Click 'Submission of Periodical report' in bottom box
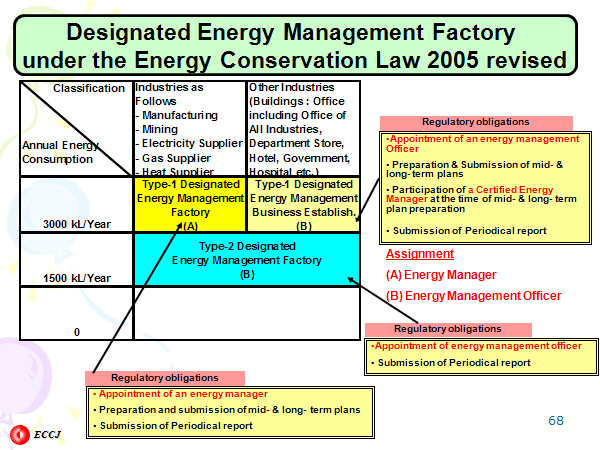Image resolution: width=600 pixels, height=450 pixels. pyautogui.click(x=173, y=426)
